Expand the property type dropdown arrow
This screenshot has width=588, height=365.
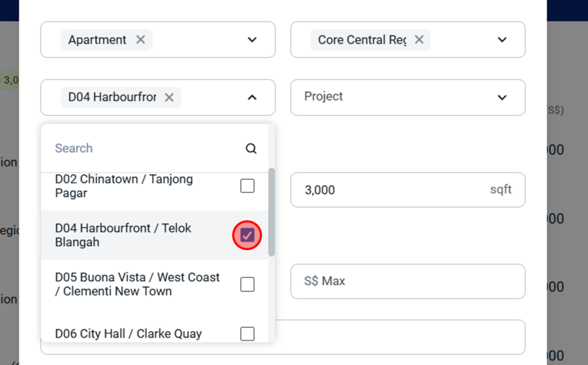252,40
